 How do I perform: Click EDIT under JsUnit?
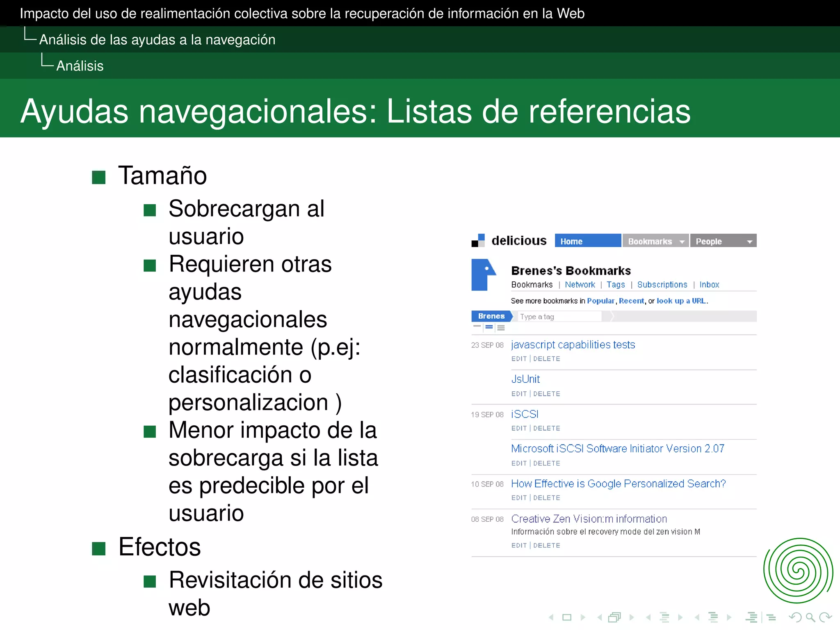click(x=519, y=394)
